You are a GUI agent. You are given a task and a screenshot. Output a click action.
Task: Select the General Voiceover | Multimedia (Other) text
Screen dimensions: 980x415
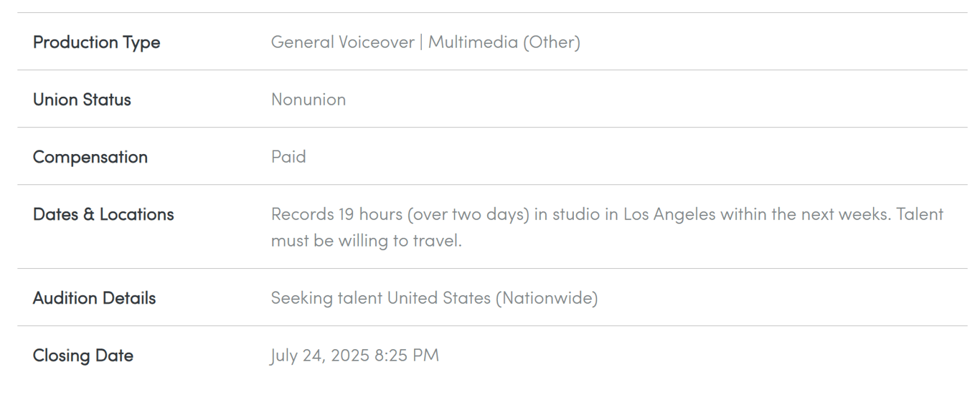[x=425, y=42]
